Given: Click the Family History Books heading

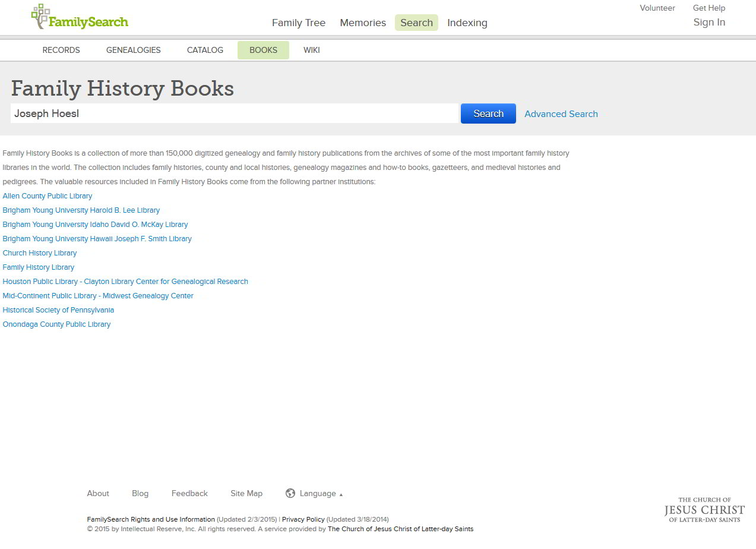Looking at the screenshot, I should [122, 89].
